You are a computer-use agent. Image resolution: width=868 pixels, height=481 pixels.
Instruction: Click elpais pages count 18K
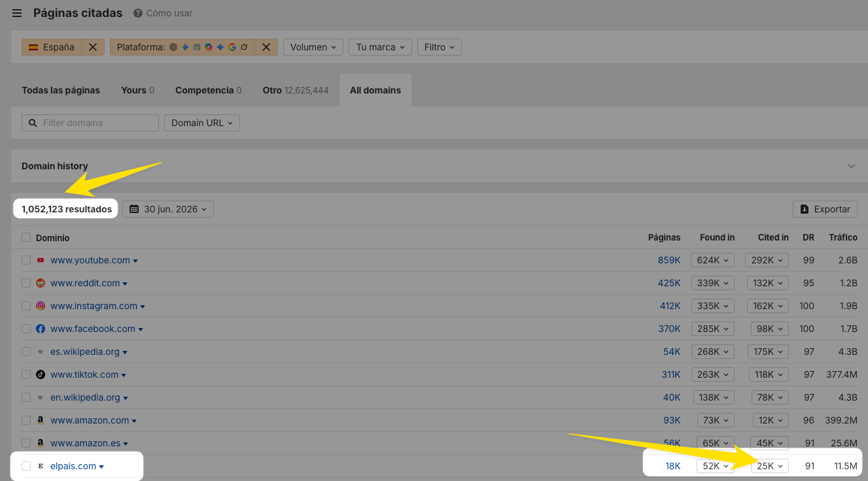click(x=673, y=466)
